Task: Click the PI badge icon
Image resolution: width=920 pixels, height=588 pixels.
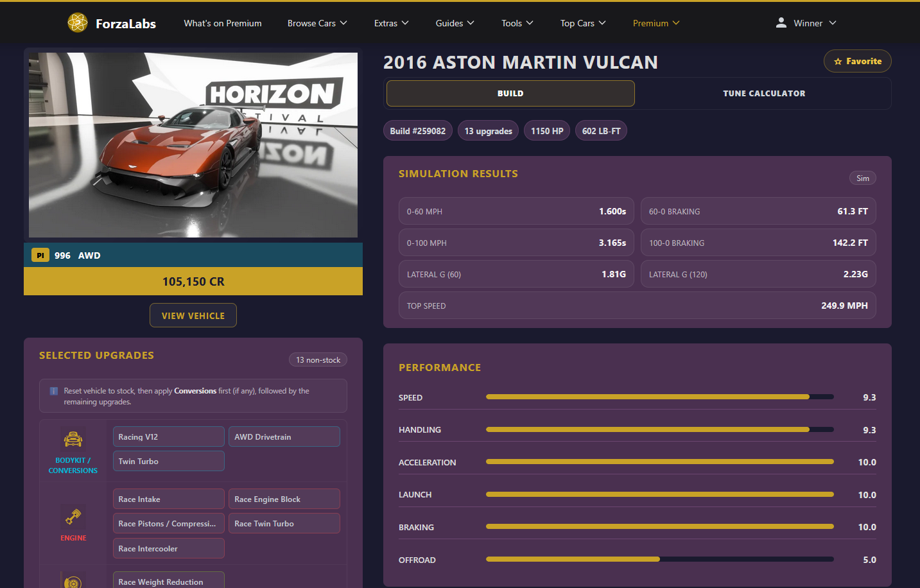Action: click(x=40, y=255)
